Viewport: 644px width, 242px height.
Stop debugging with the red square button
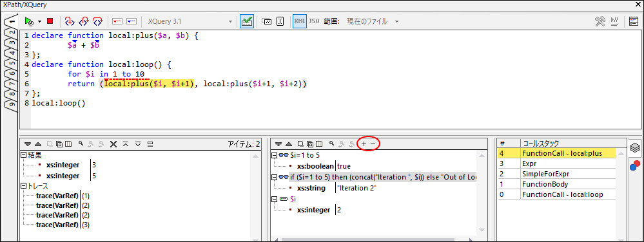tap(50, 21)
